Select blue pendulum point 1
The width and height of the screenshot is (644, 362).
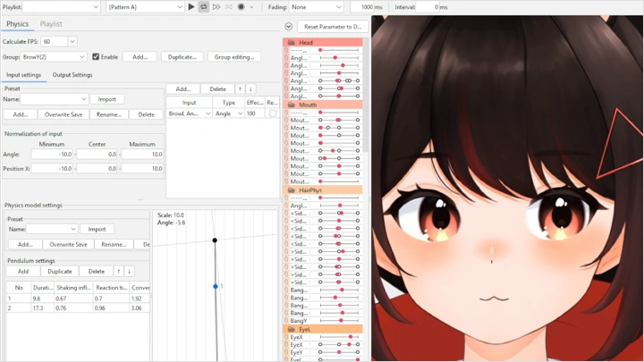tap(216, 286)
